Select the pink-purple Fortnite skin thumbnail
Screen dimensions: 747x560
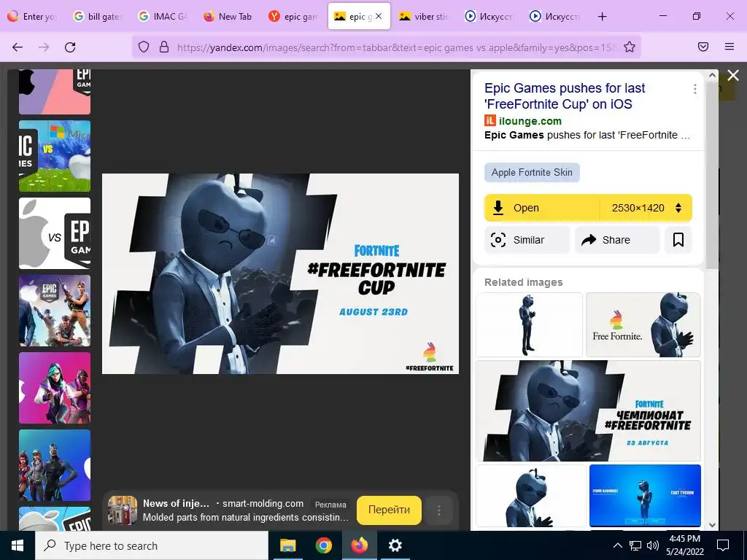pos(55,388)
